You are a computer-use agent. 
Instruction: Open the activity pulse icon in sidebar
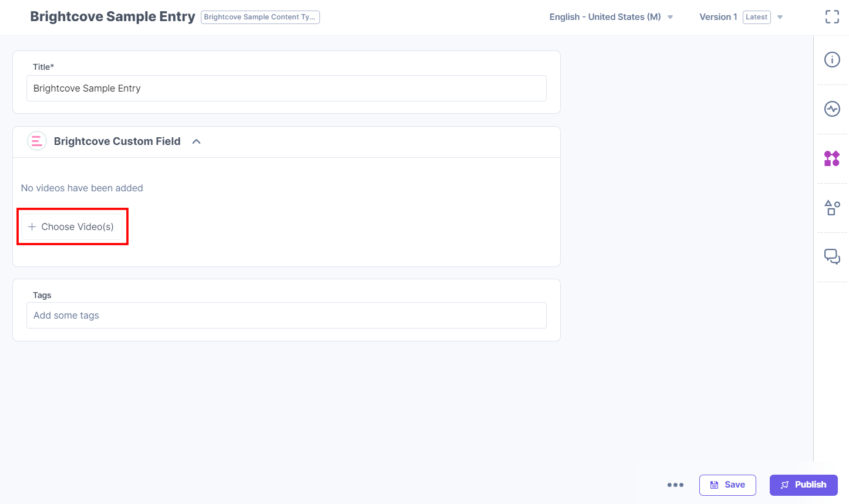pos(832,109)
